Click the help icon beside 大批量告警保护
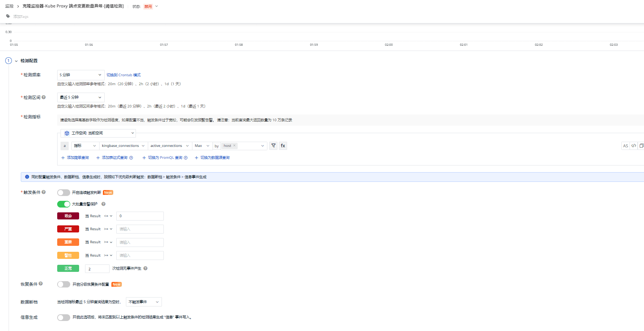 (104, 204)
